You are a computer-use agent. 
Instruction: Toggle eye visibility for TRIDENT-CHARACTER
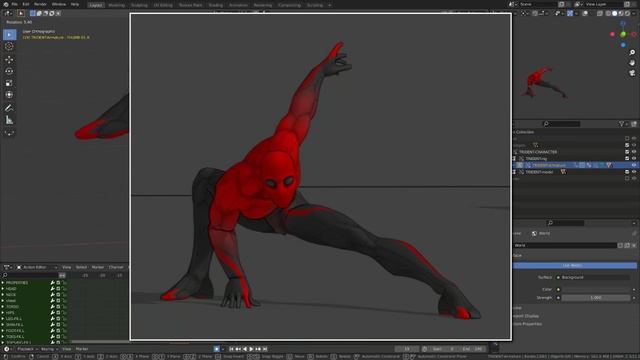pyautogui.click(x=634, y=152)
